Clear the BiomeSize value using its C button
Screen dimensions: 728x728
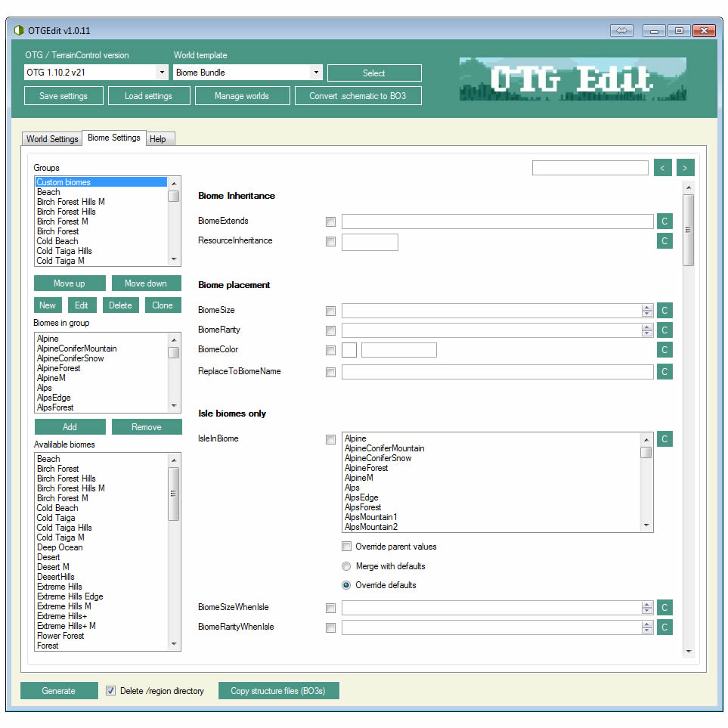(x=664, y=311)
